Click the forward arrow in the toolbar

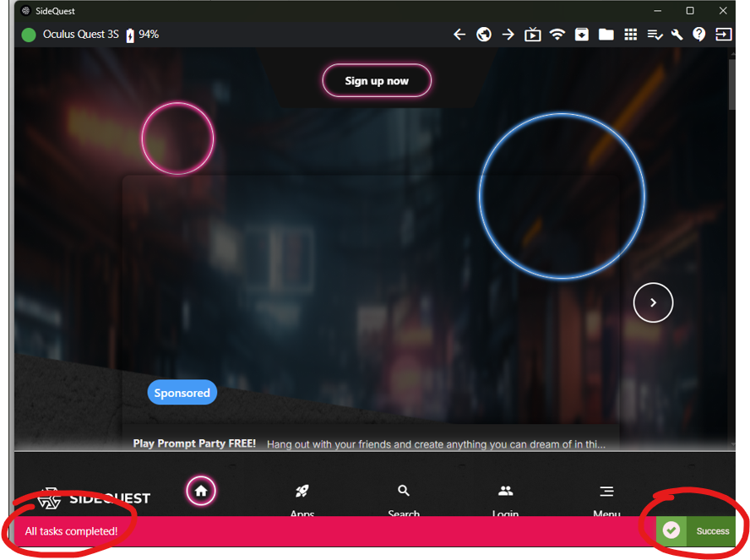pyautogui.click(x=508, y=35)
